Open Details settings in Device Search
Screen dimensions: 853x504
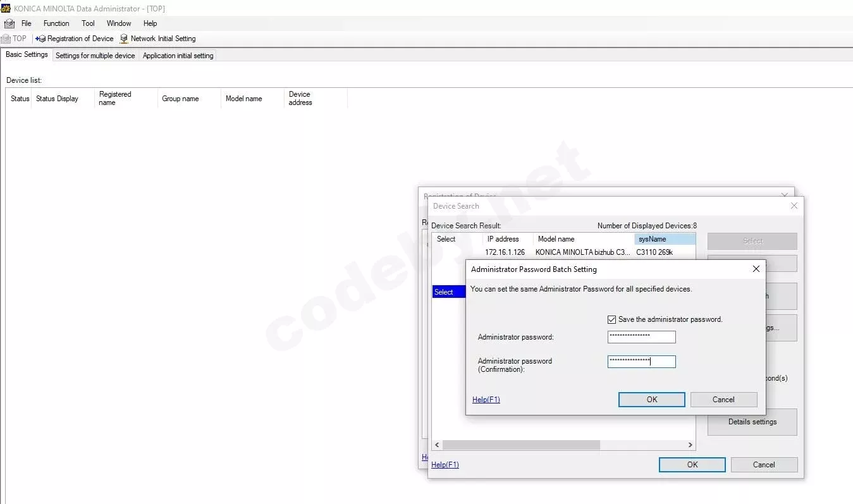(x=752, y=422)
